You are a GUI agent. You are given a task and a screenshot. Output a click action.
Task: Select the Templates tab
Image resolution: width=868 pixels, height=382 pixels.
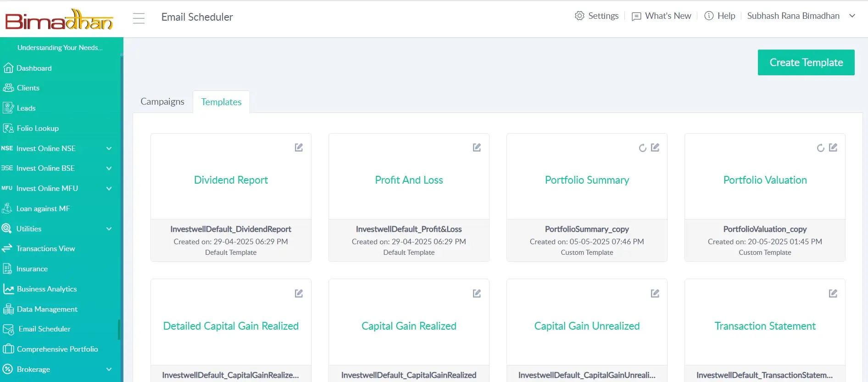click(x=221, y=102)
